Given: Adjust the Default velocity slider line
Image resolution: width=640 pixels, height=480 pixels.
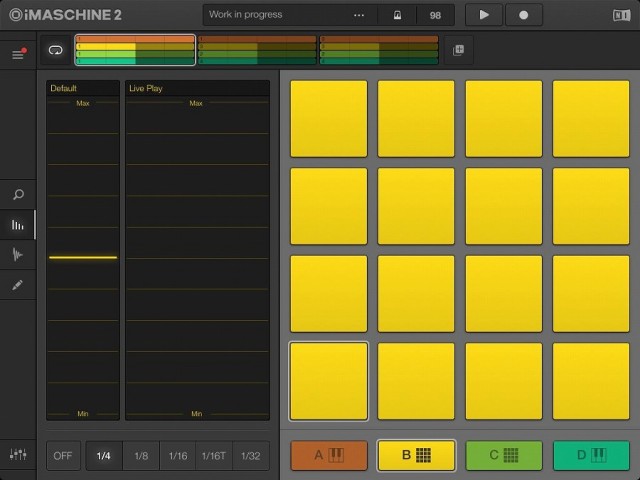Looking at the screenshot, I should (83, 258).
